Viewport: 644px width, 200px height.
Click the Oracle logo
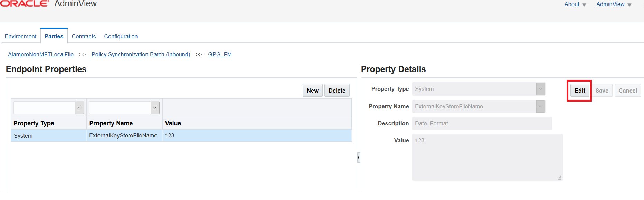pyautogui.click(x=24, y=4)
